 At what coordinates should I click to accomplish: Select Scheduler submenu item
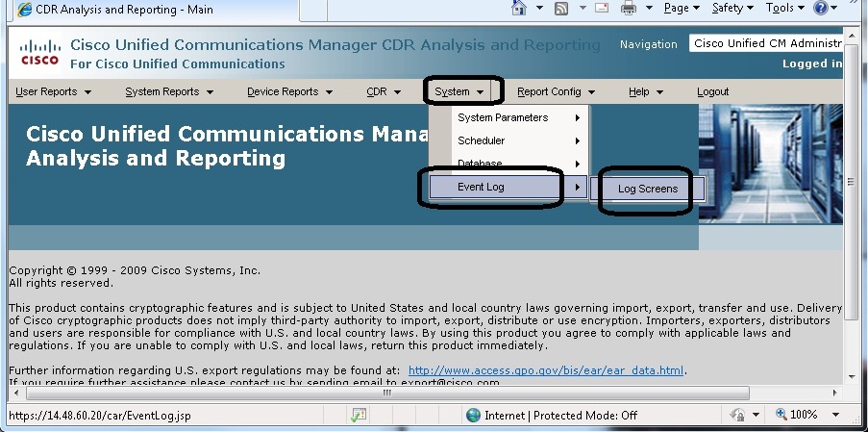[x=509, y=140]
